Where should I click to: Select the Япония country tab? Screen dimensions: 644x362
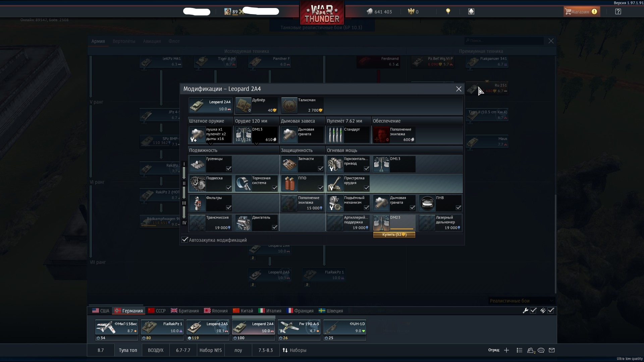click(x=216, y=311)
